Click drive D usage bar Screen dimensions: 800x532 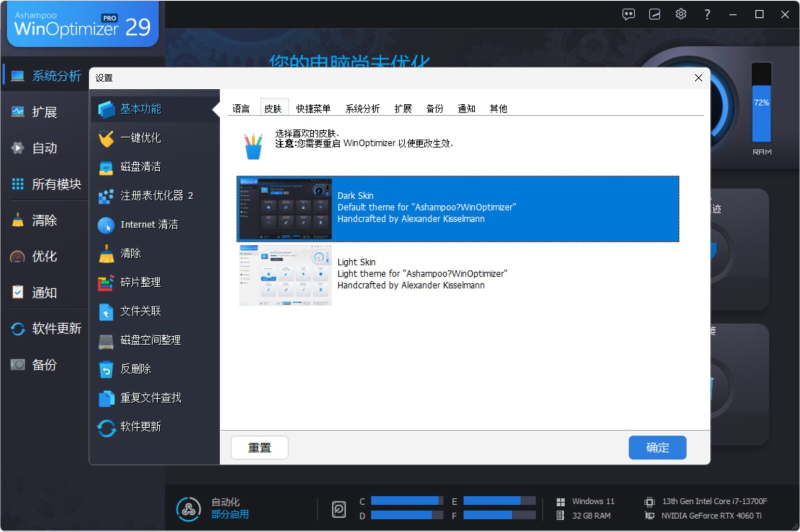coord(407,515)
